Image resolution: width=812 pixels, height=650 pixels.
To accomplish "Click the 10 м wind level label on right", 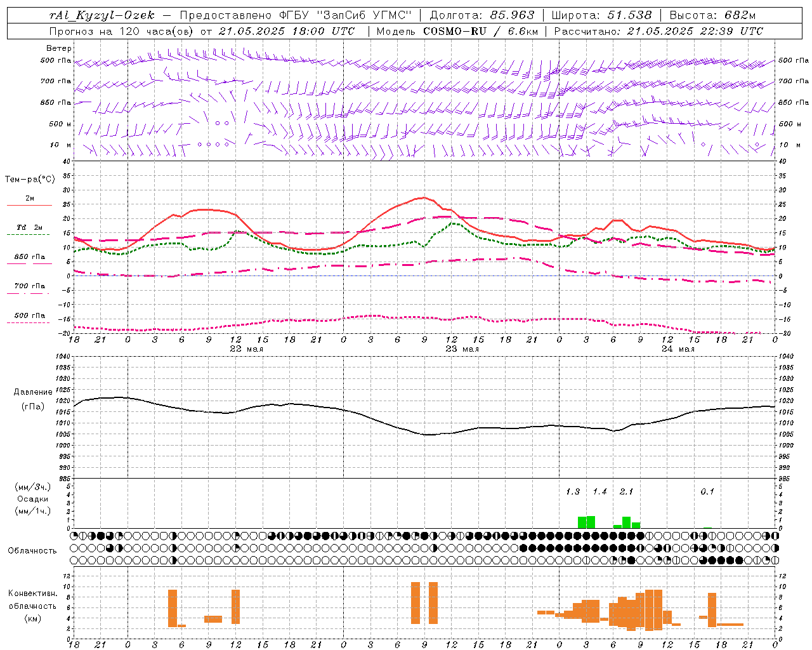I will (x=790, y=145).
